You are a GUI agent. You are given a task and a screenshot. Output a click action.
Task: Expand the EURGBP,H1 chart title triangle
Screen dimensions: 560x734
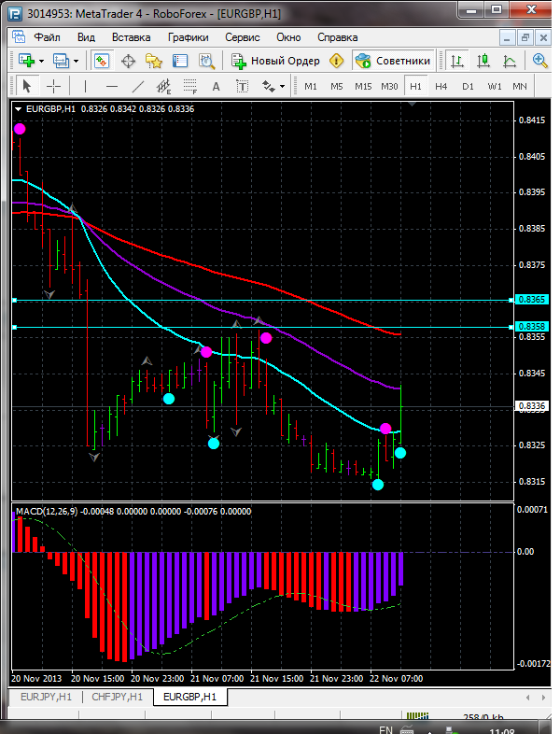19,109
